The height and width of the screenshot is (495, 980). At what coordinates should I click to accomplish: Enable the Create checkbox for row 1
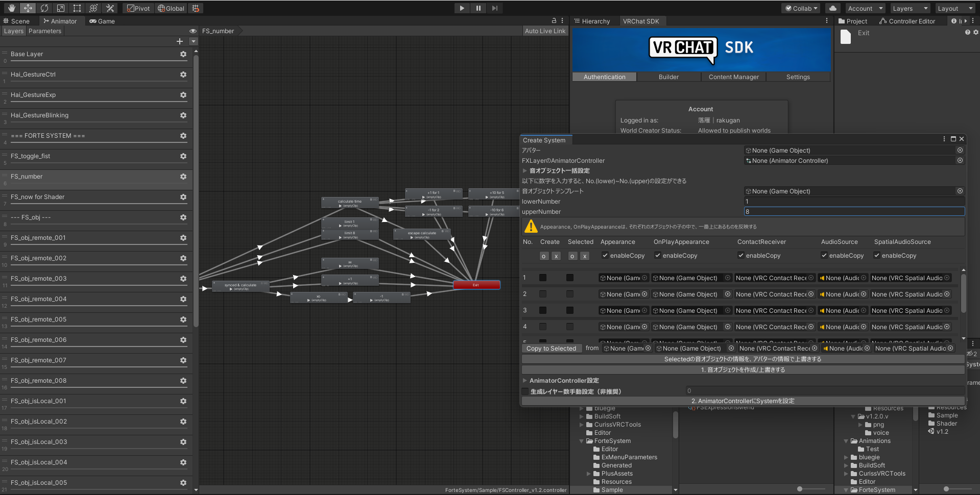point(543,278)
